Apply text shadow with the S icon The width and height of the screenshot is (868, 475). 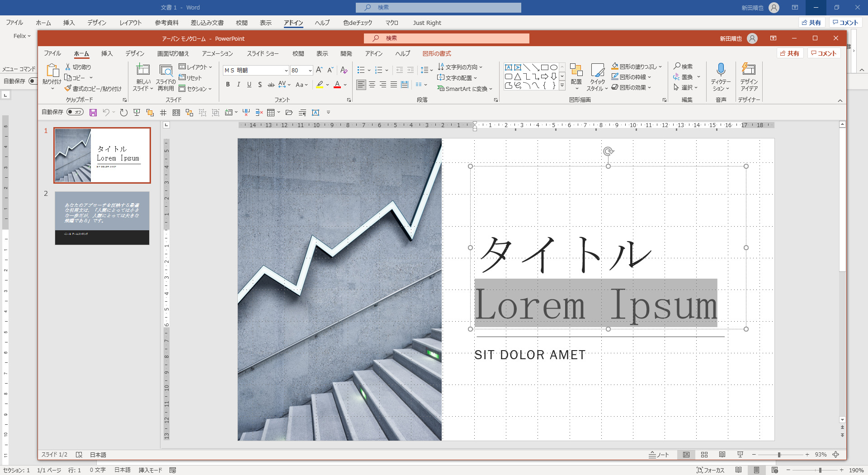pyautogui.click(x=260, y=85)
